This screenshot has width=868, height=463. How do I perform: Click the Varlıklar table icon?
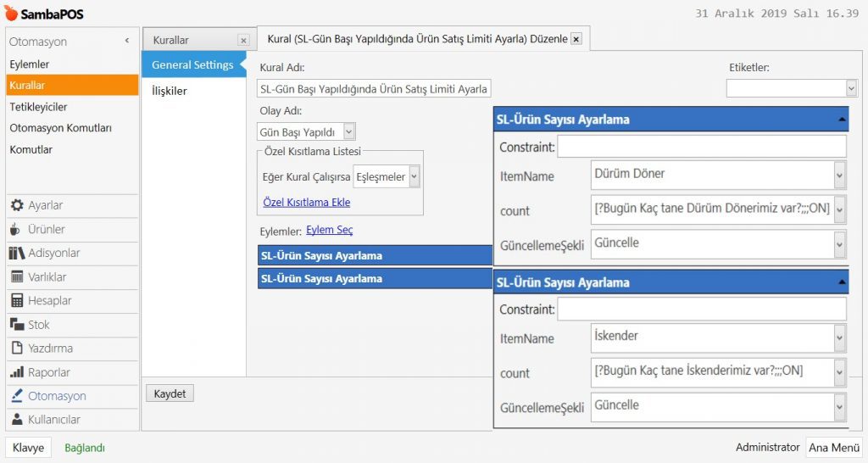[x=18, y=277]
